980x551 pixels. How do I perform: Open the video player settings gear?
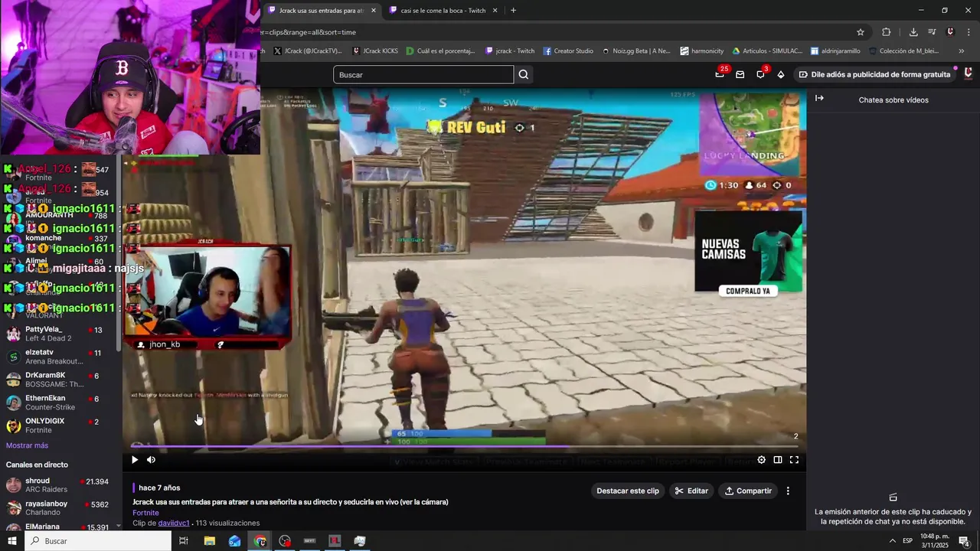coord(761,460)
